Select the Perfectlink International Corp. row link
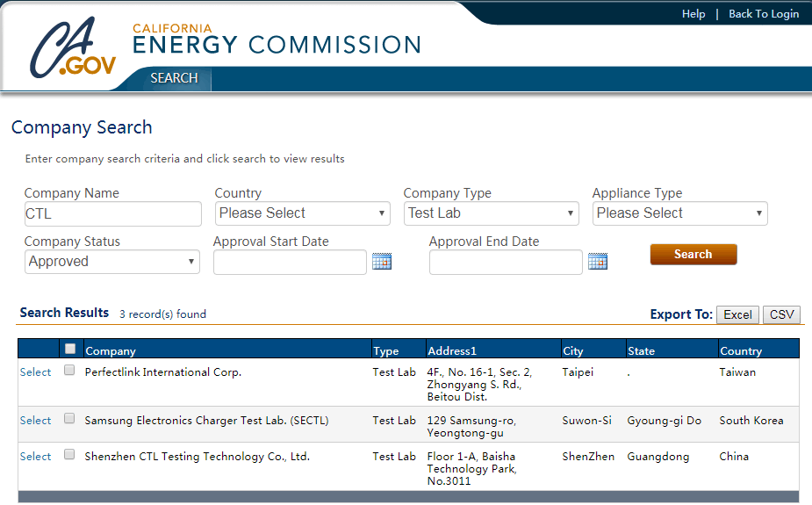The image size is (812, 505). (35, 372)
